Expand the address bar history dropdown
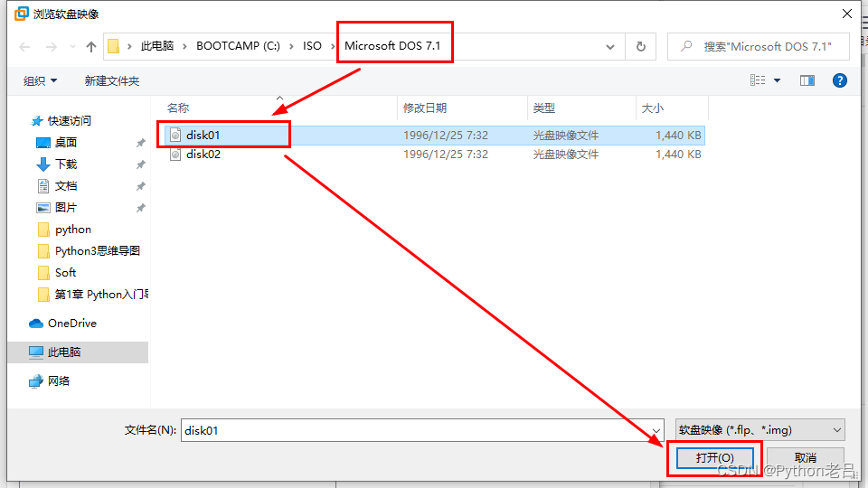 coord(610,47)
